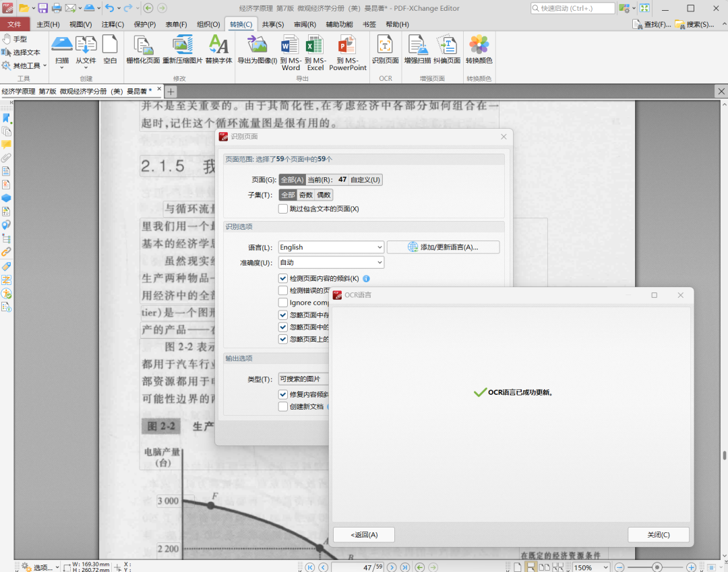Click the 关闭 button in OCR语言 dialog
This screenshot has height=572, width=728.
pyautogui.click(x=658, y=535)
